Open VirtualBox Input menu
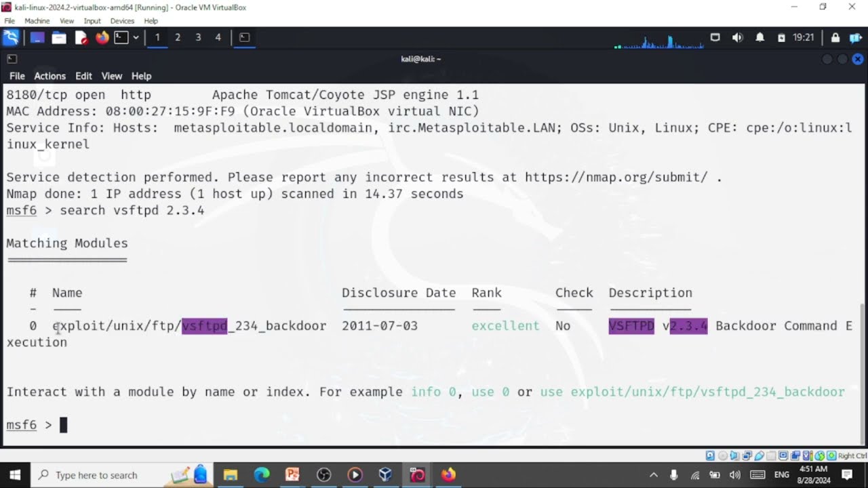This screenshot has width=868, height=488. click(92, 21)
